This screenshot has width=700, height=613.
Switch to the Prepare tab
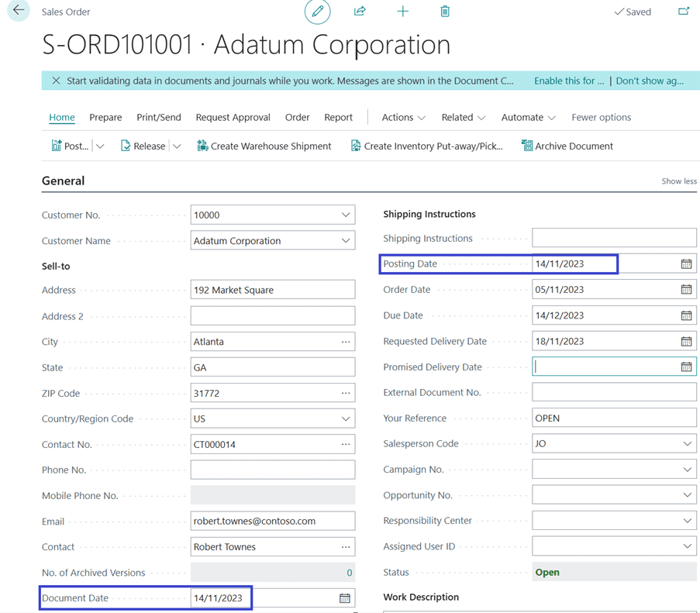coord(105,117)
